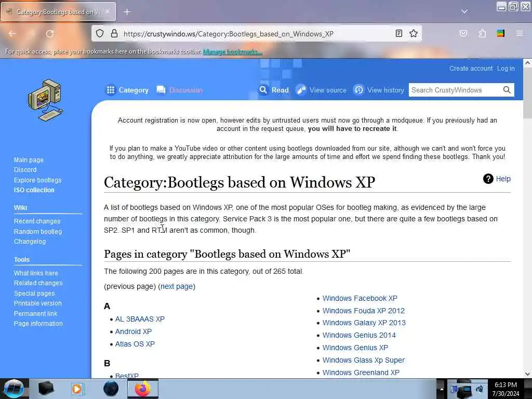The height and width of the screenshot is (399, 532).
Task: Open ISO collection sidebar link
Action: [34, 190]
